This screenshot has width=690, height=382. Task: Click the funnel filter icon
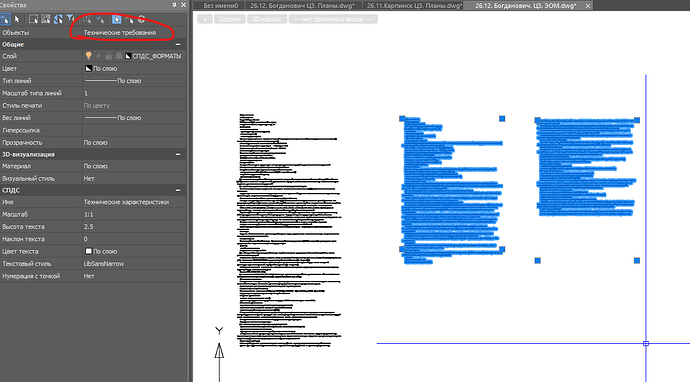[70, 18]
